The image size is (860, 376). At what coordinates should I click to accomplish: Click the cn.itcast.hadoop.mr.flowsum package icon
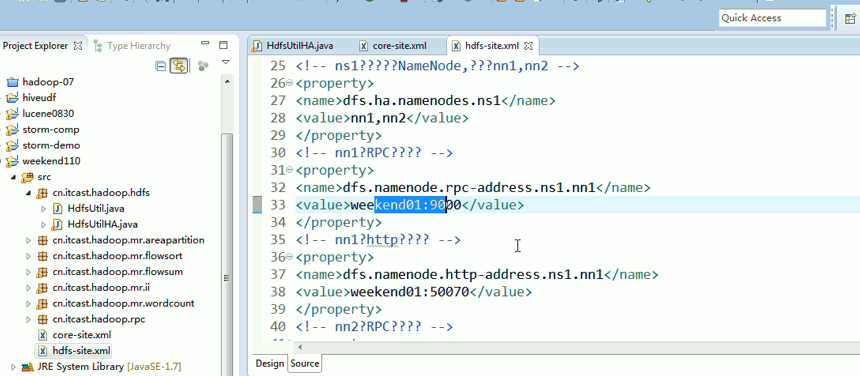(x=42, y=272)
